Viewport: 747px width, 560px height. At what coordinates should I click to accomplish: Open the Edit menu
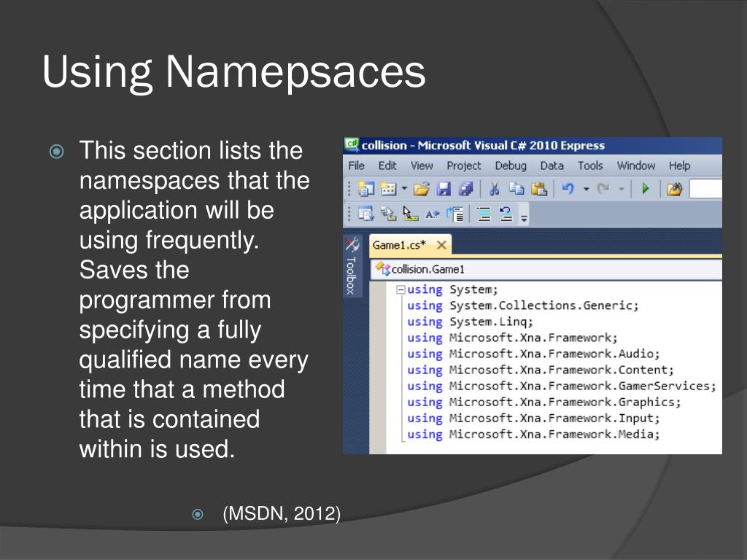387,166
